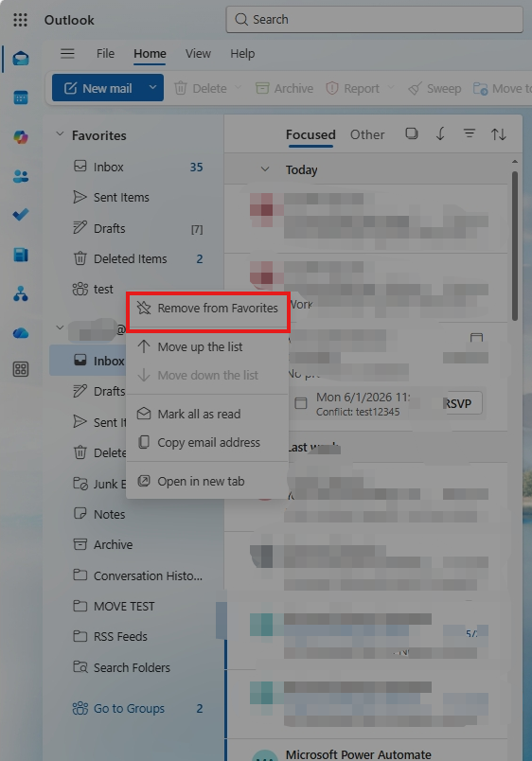Screen dimensions: 532x761
Task: Click the Move to toolbar button
Action: point(503,88)
